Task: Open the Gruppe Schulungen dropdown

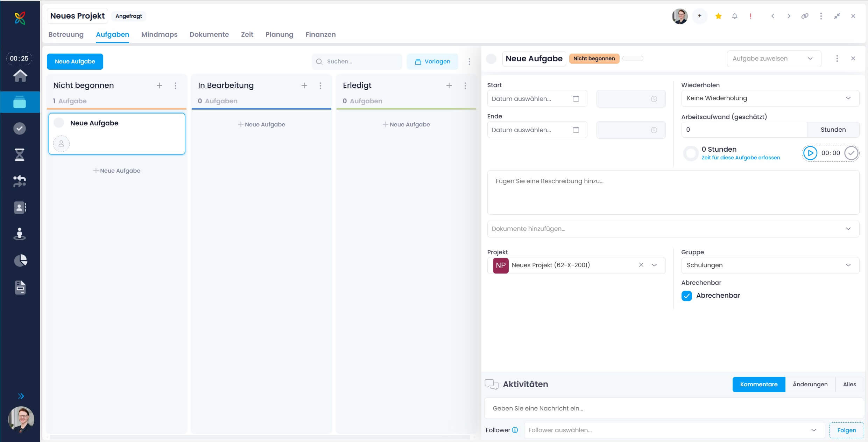Action: [770, 265]
